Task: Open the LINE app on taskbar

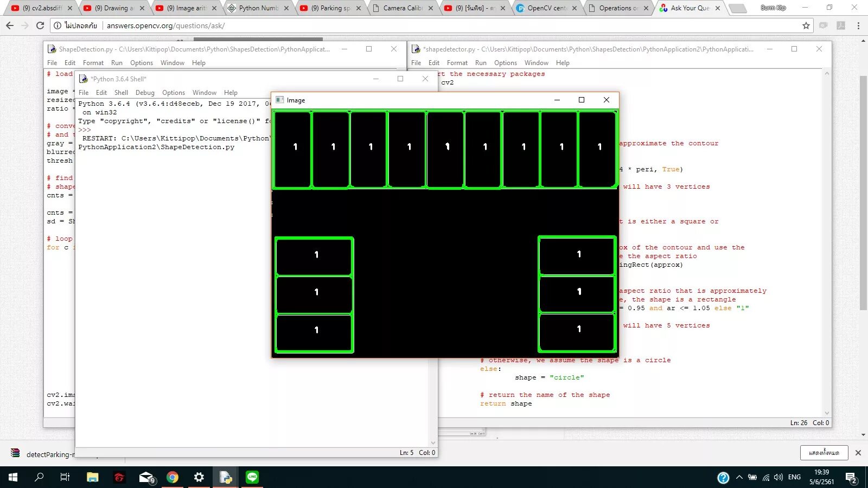Action: tap(252, 477)
